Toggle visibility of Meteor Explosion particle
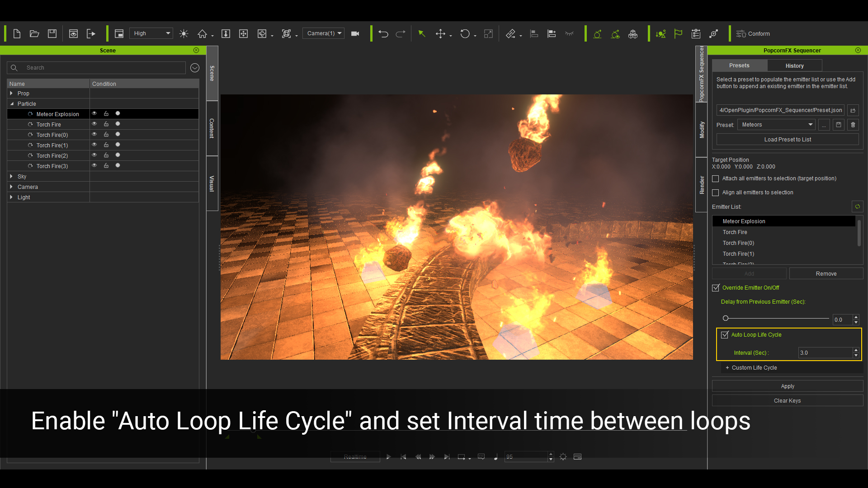 click(x=94, y=113)
